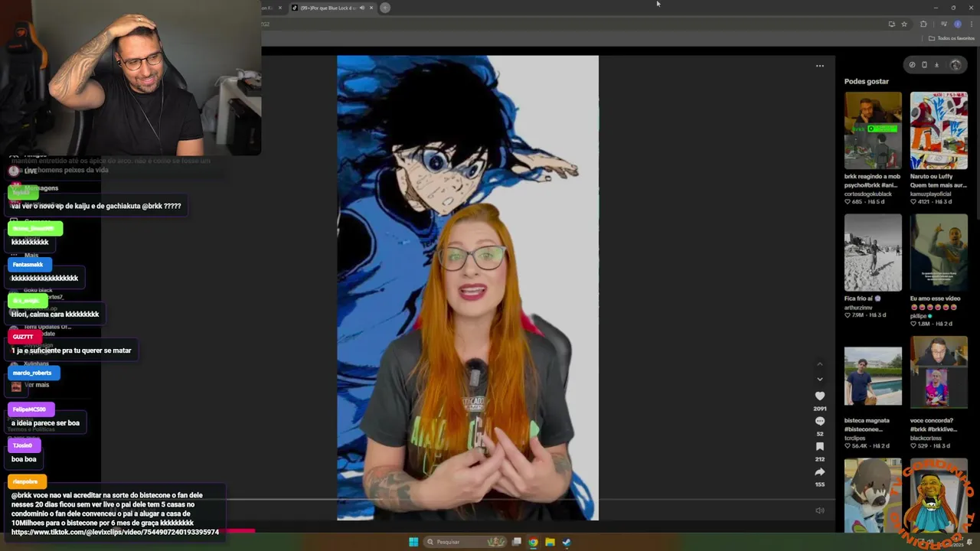The image size is (980, 551).
Task: Visit the pkllipe profile link
Action: [x=919, y=315]
